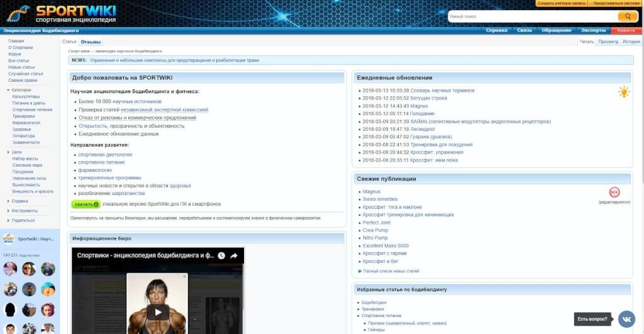The width and height of the screenshot is (644, 334).
Task: Open тренировочные программы link
Action: point(109,178)
